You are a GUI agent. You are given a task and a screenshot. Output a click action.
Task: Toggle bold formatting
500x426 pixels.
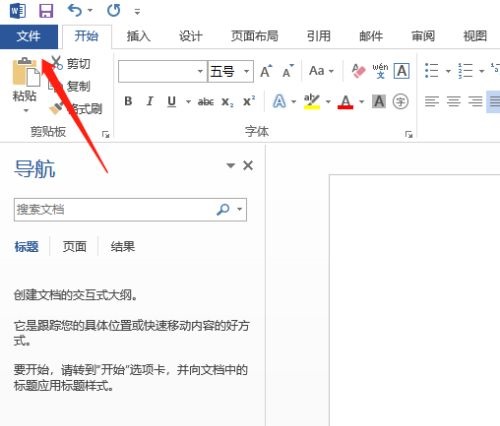click(x=128, y=101)
